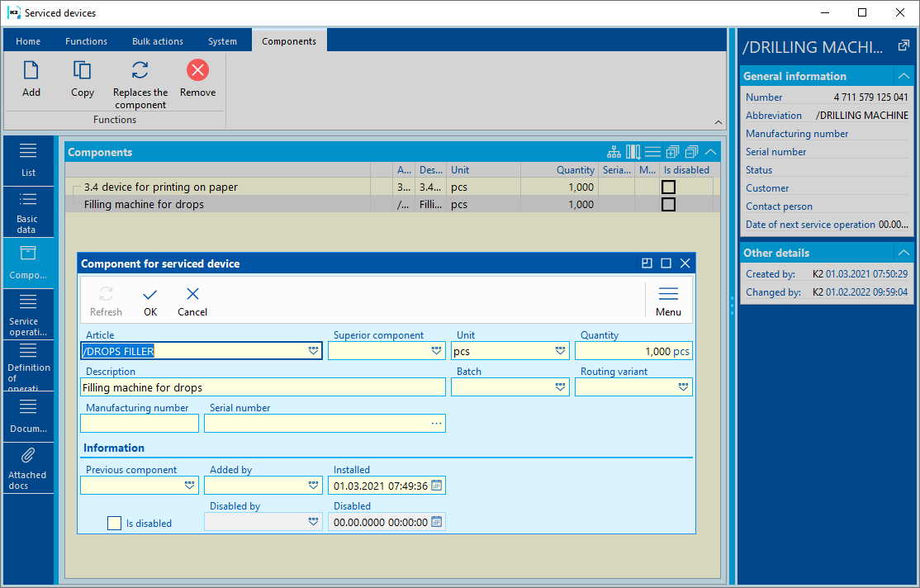
Task: Click the Add component icon
Action: (x=31, y=70)
